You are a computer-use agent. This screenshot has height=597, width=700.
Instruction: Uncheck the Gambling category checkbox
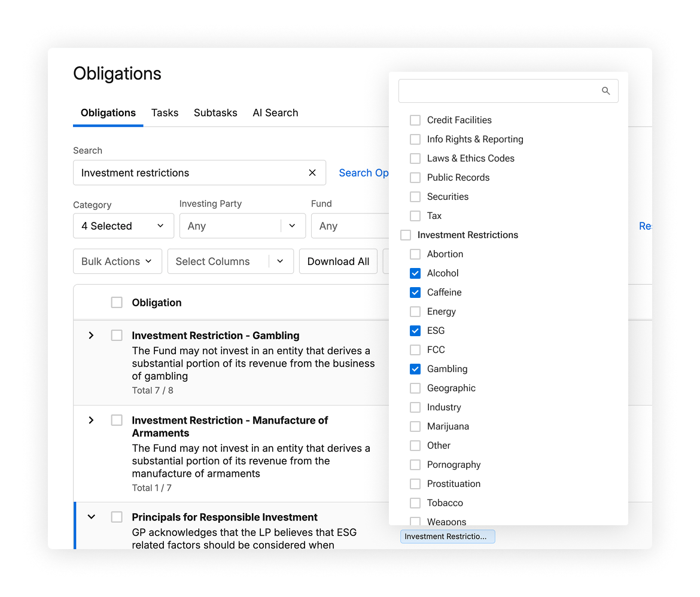coord(415,369)
